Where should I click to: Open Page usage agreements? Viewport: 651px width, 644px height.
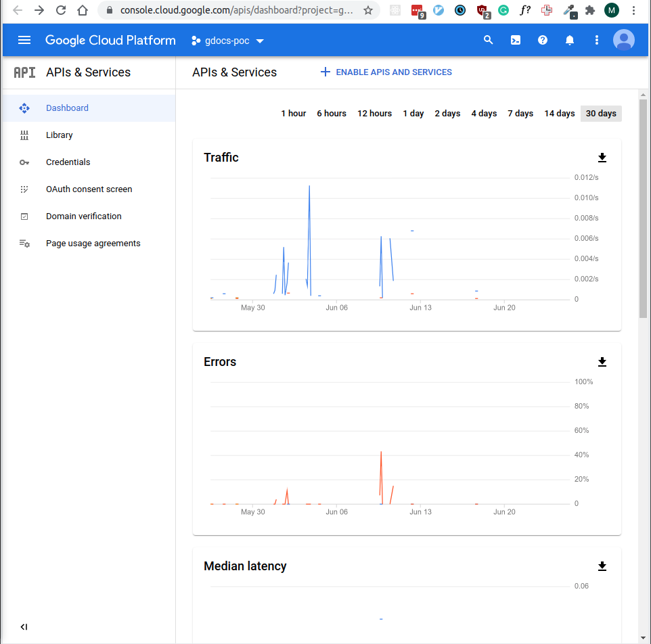coord(89,244)
